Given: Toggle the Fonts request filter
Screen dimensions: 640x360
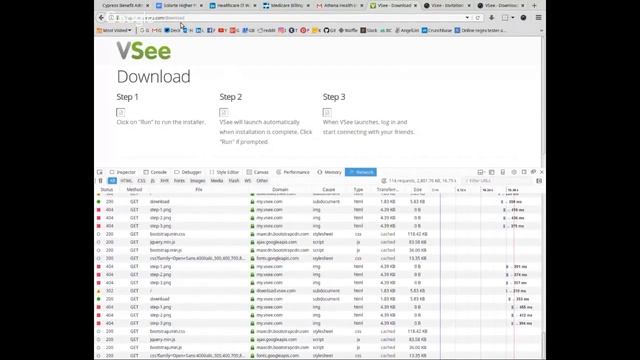Looking at the screenshot, I should click(x=179, y=181).
